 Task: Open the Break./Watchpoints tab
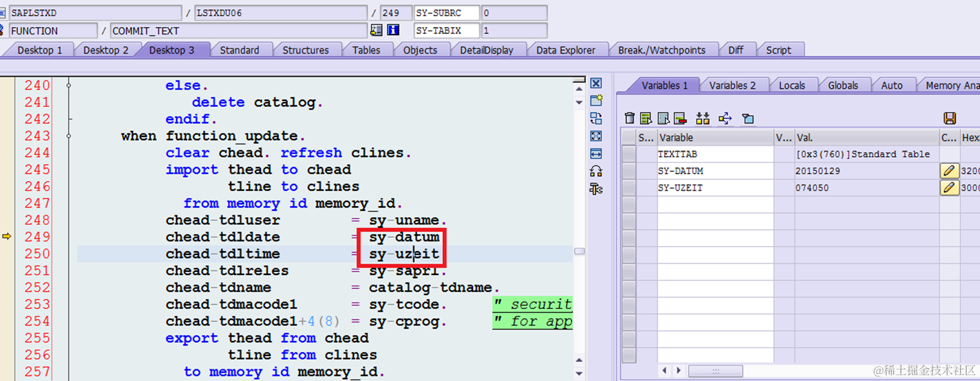click(x=662, y=50)
